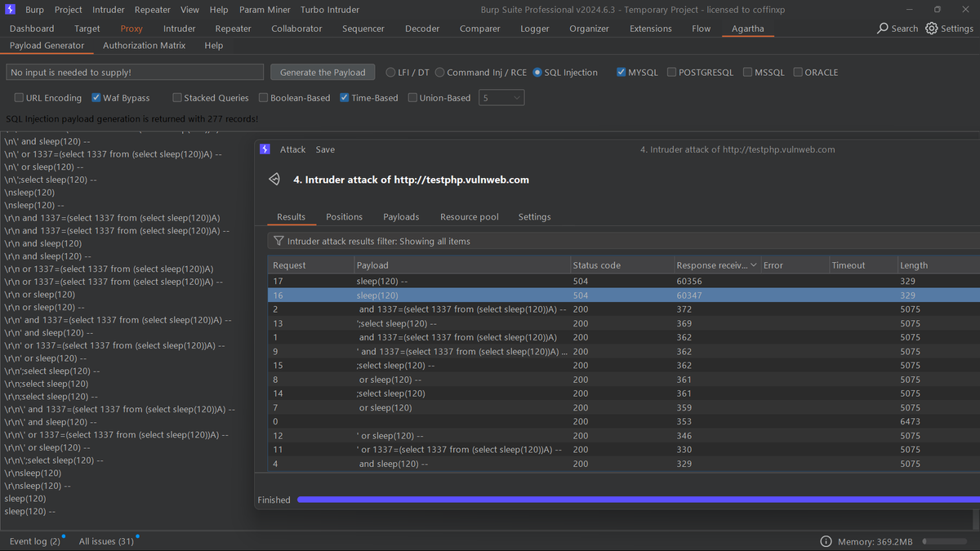Click the filter funnel icon in results filter
980x551 pixels.
[x=278, y=241]
